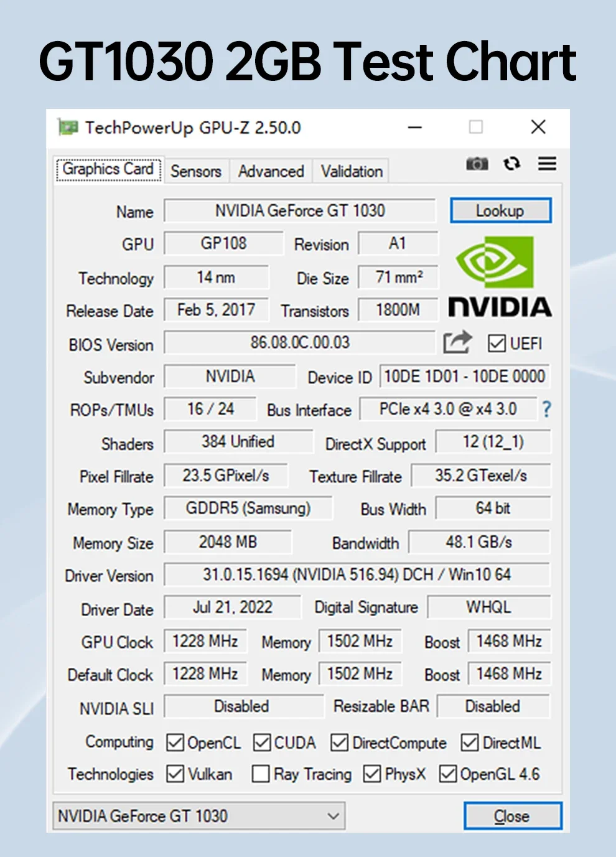Click the NVIDIA logo image

(500, 277)
